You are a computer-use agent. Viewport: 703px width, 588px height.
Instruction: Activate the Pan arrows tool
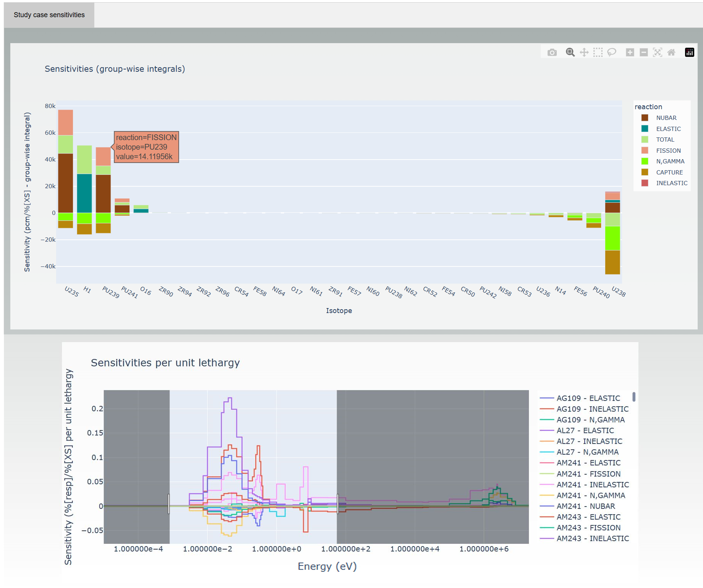[x=584, y=52]
